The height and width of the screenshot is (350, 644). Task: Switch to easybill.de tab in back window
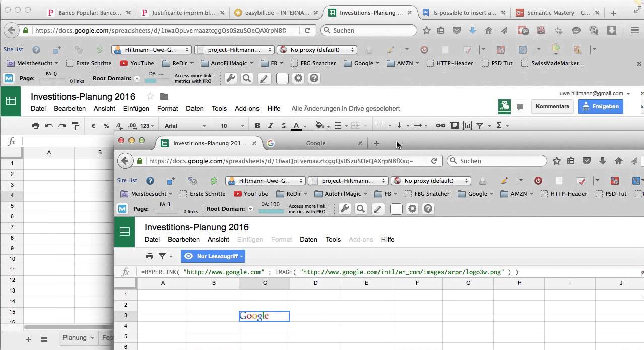coord(277,13)
